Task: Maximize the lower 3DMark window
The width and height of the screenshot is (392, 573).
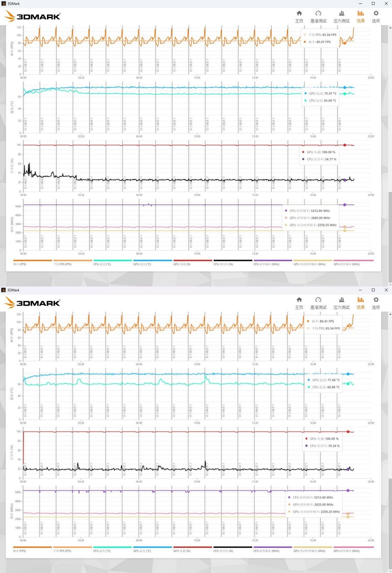Action: click(373, 290)
